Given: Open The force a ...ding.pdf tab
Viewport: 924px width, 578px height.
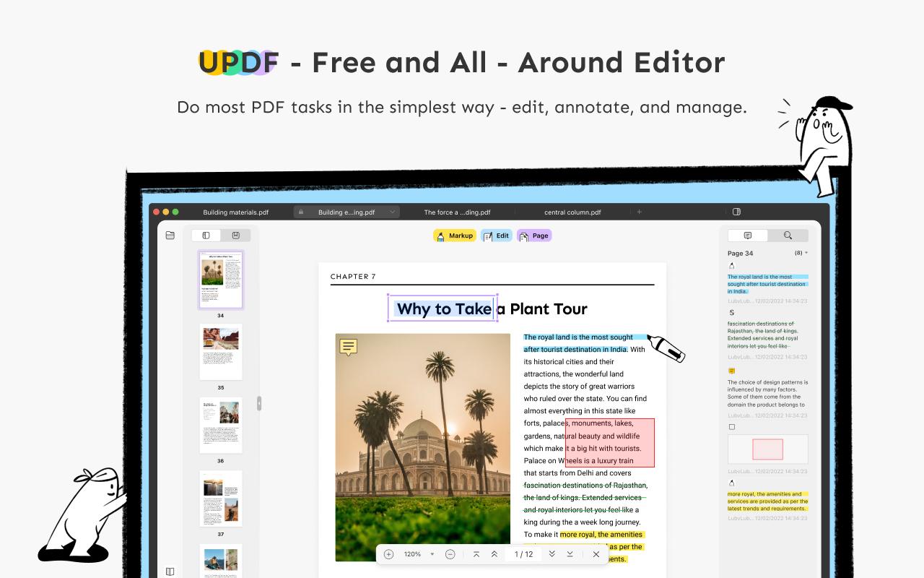Looking at the screenshot, I should [457, 212].
